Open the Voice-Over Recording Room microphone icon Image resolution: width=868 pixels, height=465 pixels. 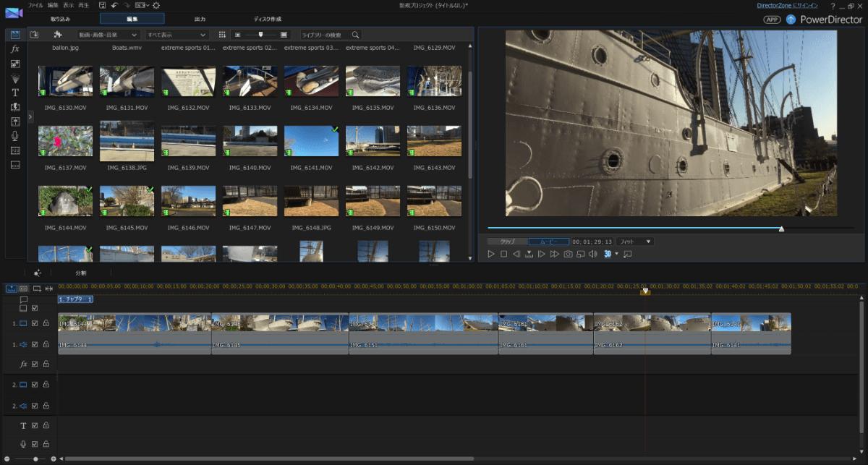(14, 136)
